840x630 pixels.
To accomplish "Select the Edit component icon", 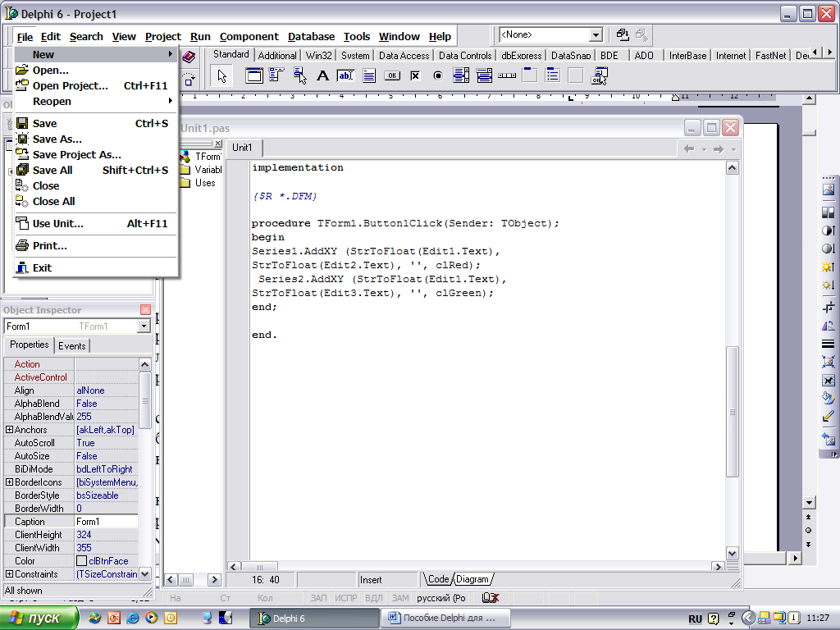I will coord(345,75).
